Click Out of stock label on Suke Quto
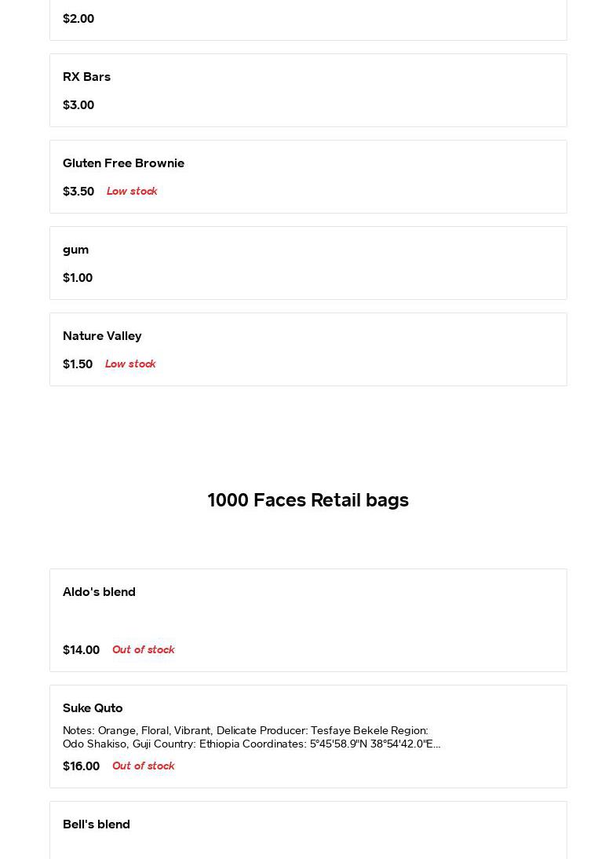The image size is (616, 859). [144, 766]
